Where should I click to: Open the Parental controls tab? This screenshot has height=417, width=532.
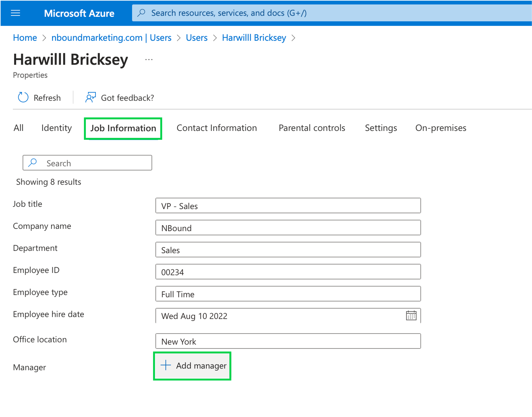coord(312,128)
